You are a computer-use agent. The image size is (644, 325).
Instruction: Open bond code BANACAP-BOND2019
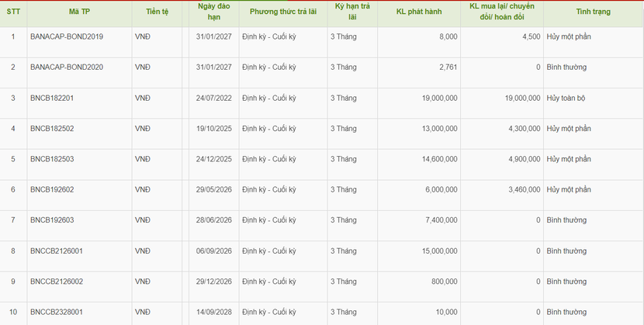67,36
